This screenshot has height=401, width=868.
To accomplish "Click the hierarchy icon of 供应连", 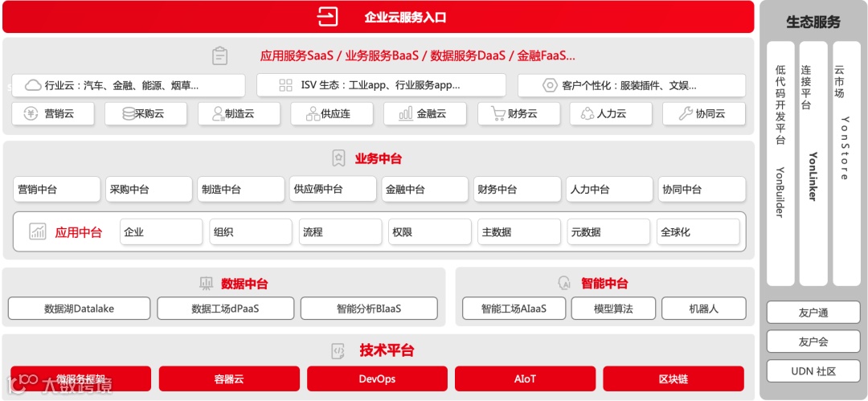I will [313, 114].
